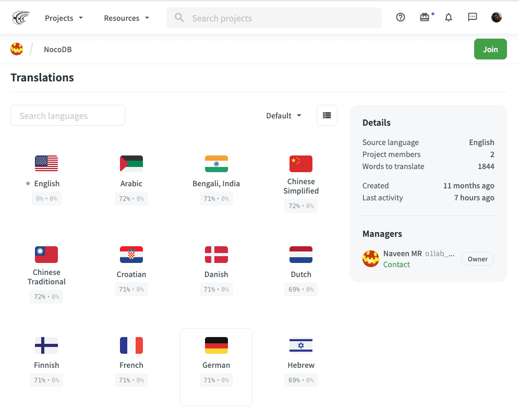519x420 pixels.
Task: Open the Projects menu
Action: (x=64, y=18)
